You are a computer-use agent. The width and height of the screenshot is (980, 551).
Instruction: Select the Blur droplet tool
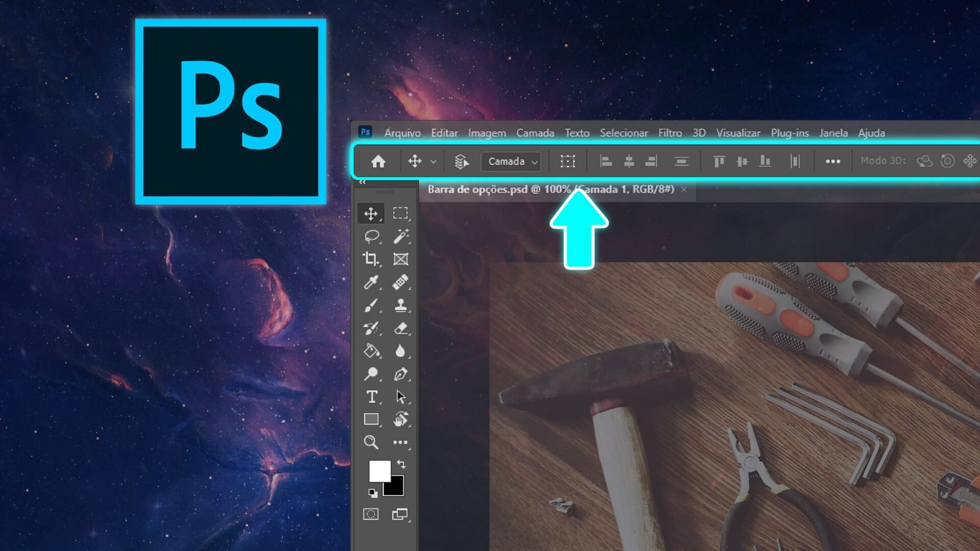point(400,351)
